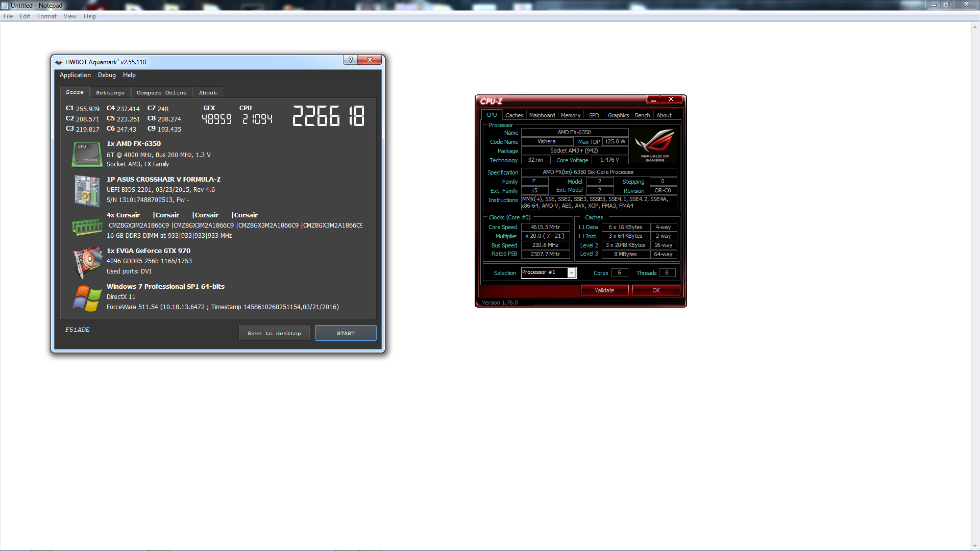This screenshot has height=551, width=980.
Task: Click the Save to desktop button
Action: (x=274, y=333)
